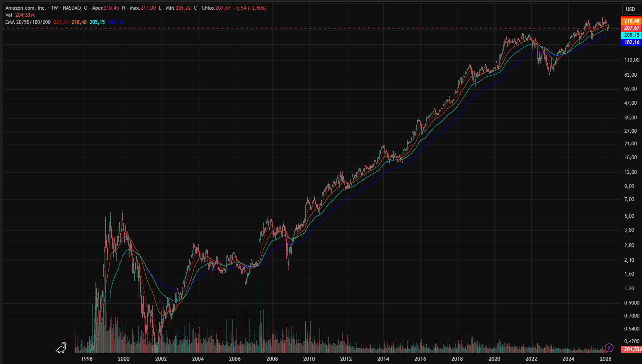Click the 2016 label on the time axis
Image resolution: width=642 pixels, height=364 pixels.
pos(420,359)
